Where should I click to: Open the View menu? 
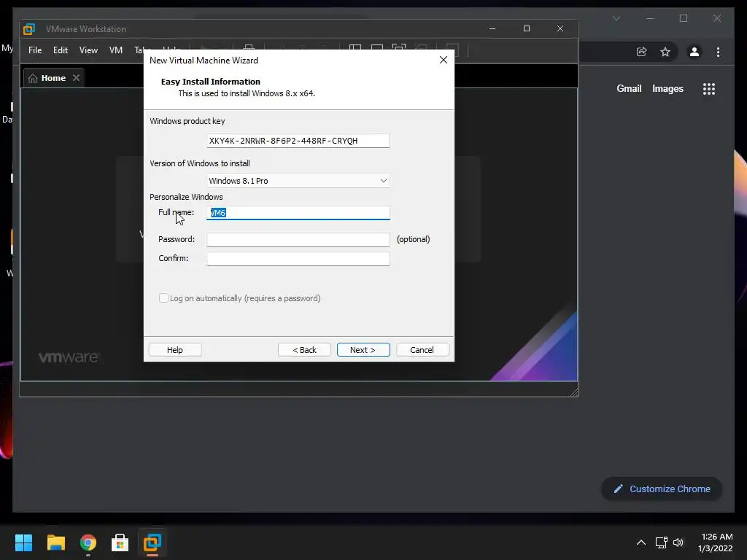tap(88, 50)
